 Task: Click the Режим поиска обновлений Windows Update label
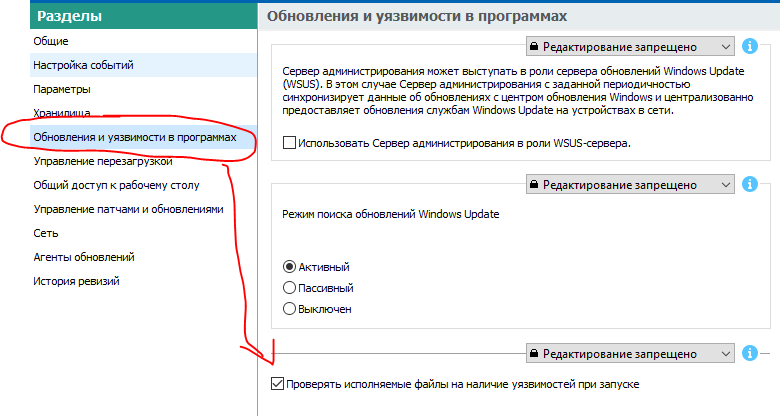390,214
